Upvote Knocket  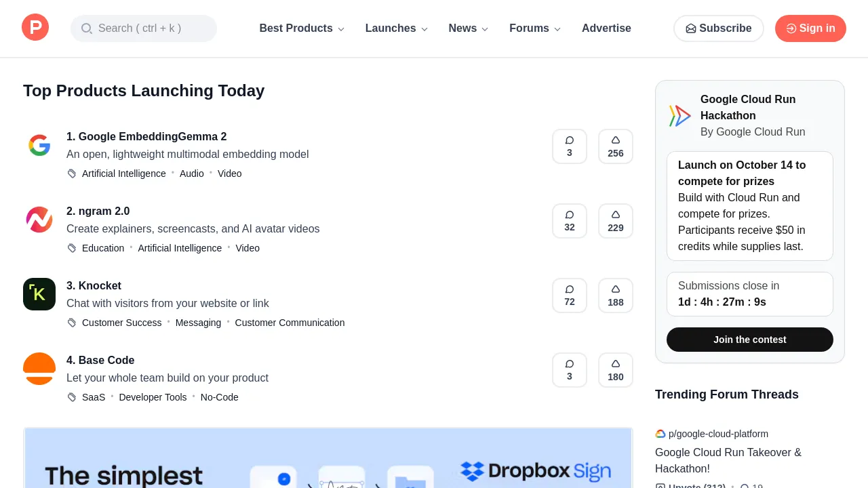(x=616, y=296)
